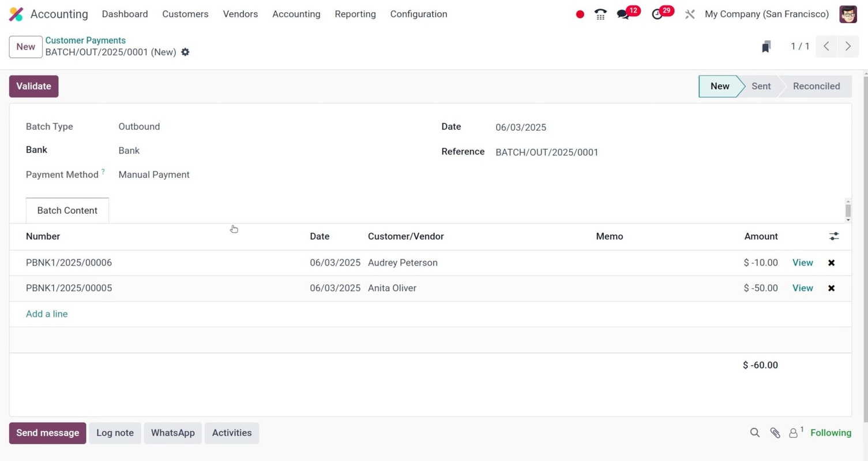This screenshot has width=868, height=461.
Task: Select the Batch Content tab
Action: tap(67, 210)
